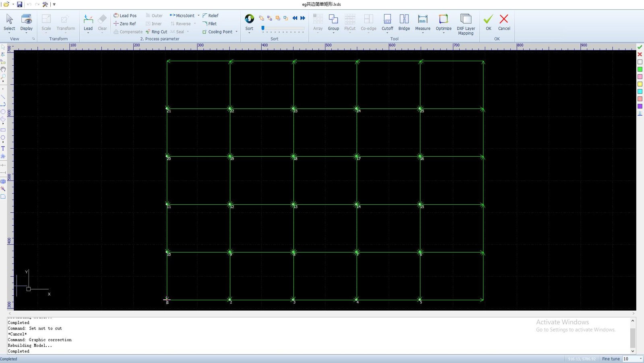
Task: Pick the green layer color swatch
Action: (640, 69)
